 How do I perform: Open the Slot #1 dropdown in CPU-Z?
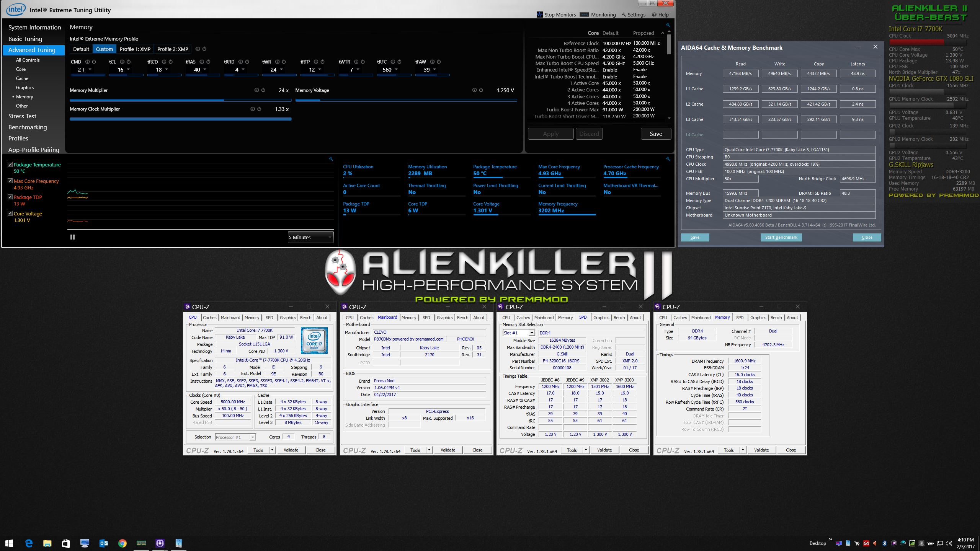coord(531,333)
